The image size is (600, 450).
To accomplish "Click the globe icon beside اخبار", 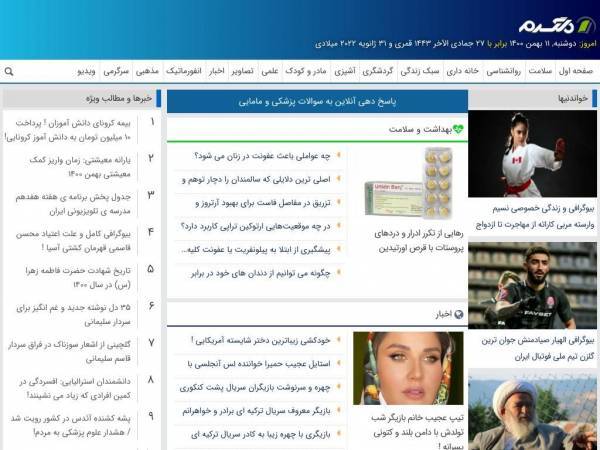I will tap(458, 315).
